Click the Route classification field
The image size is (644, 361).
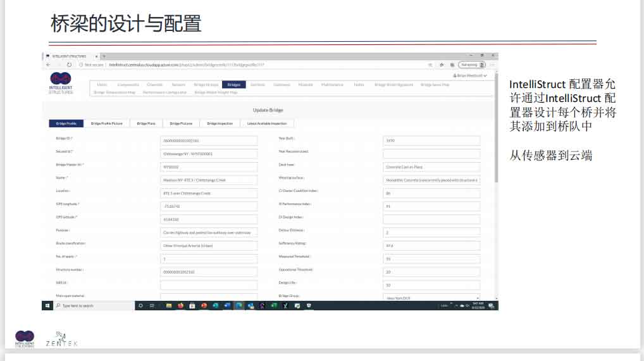209,246
